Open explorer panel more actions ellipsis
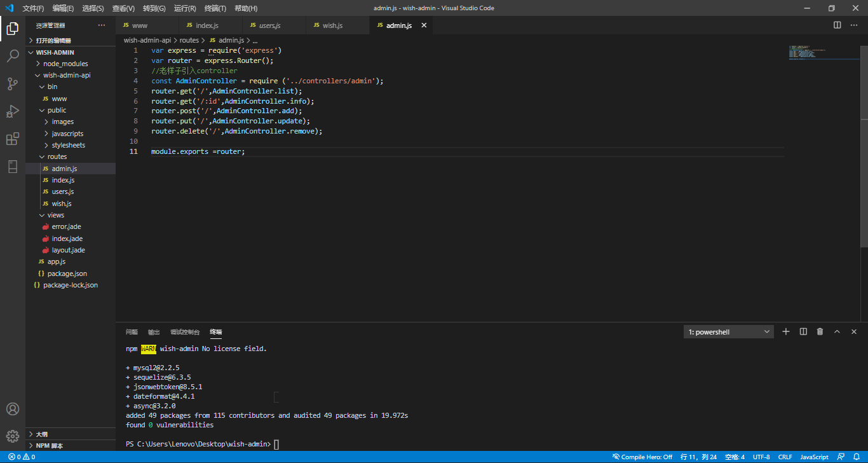The width and height of the screenshot is (868, 463). point(102,25)
